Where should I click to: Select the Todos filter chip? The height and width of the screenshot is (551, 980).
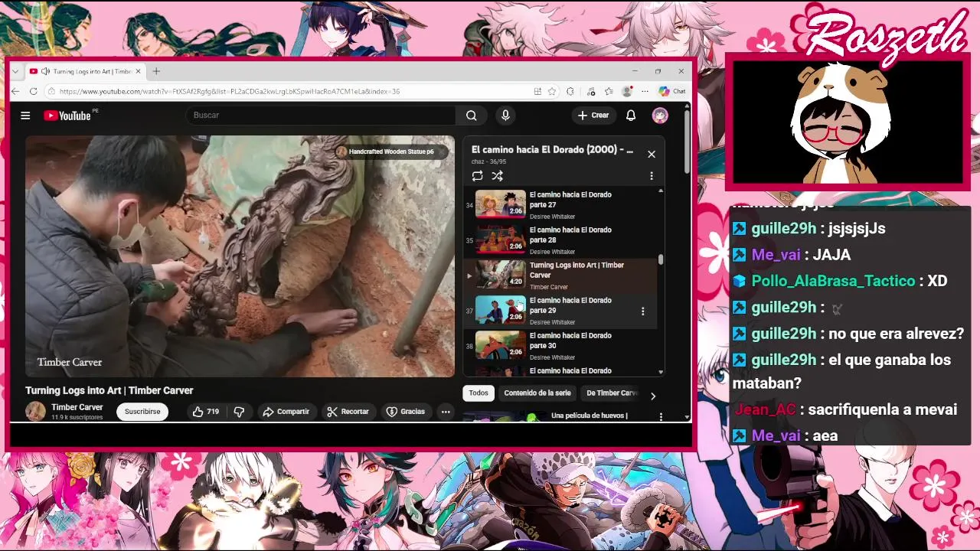479,393
